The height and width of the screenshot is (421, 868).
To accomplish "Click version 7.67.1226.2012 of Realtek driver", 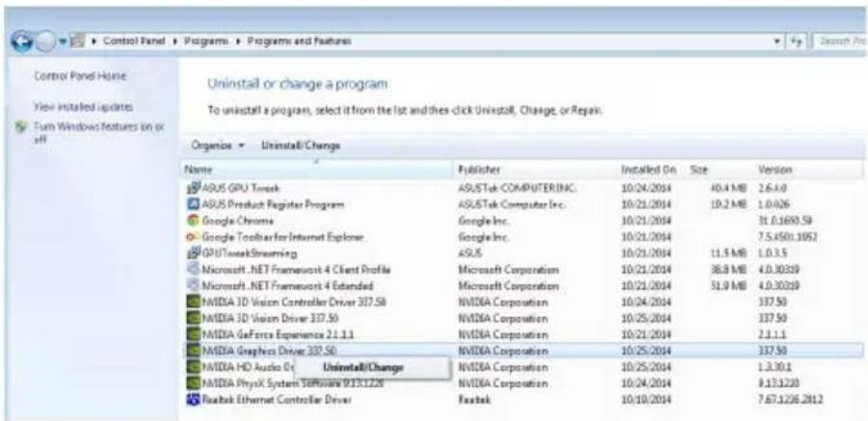I will tap(791, 400).
